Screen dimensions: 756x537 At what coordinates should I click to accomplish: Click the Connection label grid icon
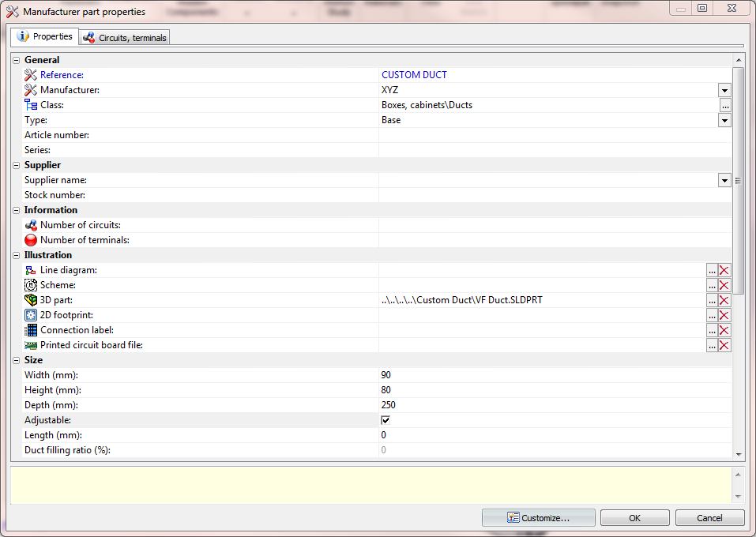pos(30,330)
